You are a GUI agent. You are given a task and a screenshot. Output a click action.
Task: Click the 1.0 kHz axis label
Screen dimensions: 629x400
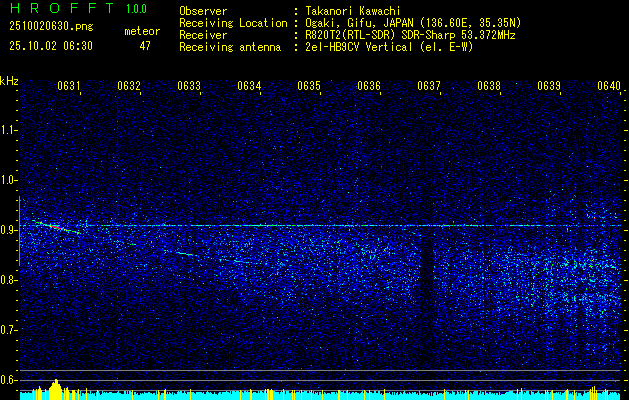coord(9,180)
